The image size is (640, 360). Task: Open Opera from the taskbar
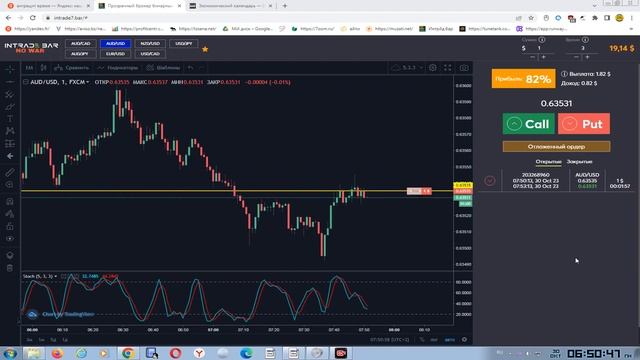pyautogui.click(x=176, y=353)
